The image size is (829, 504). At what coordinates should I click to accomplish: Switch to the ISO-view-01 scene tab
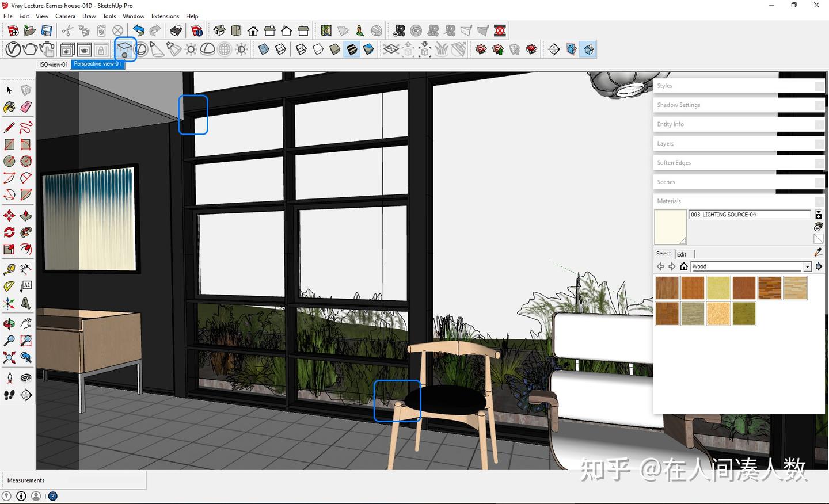pyautogui.click(x=53, y=64)
